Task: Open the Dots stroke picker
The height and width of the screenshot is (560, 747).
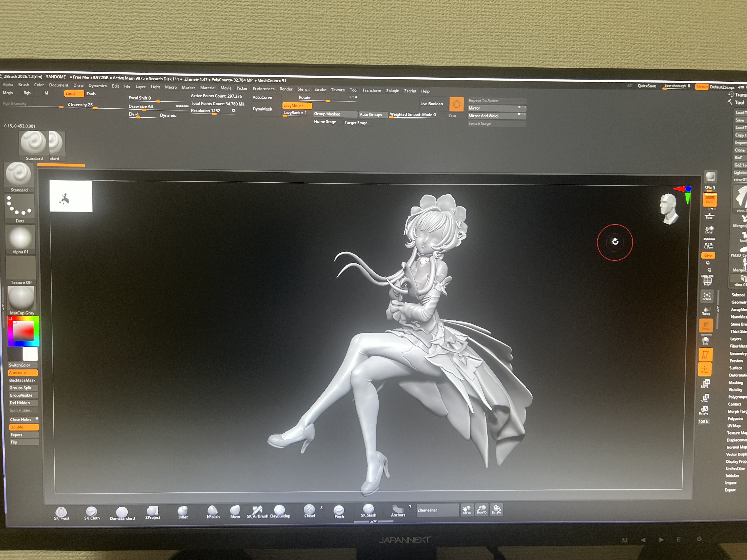Action: 20,209
